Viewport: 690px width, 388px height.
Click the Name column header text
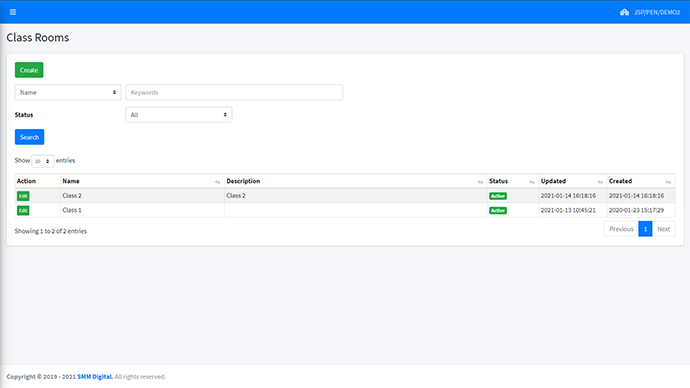71,181
